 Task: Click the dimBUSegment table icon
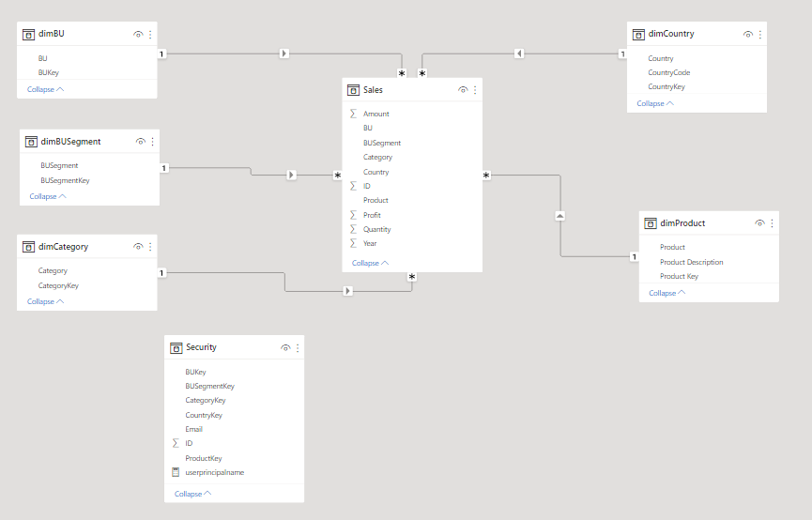click(x=31, y=142)
